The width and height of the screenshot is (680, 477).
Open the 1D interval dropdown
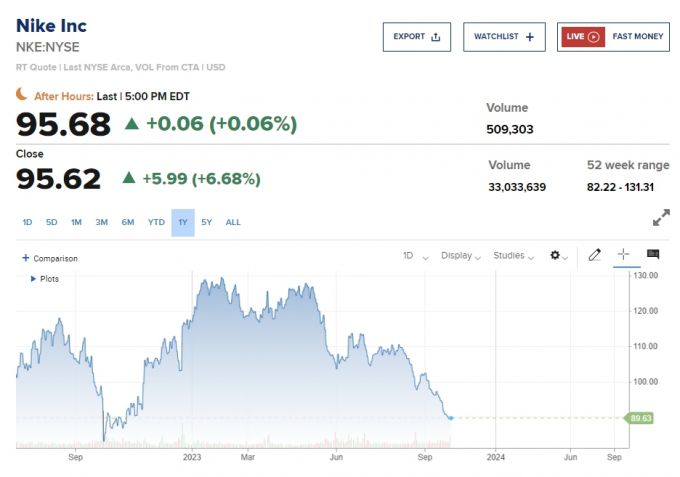tap(415, 256)
